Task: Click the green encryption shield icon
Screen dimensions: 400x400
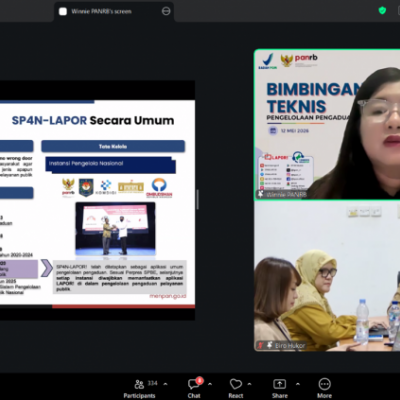Action: (382, 11)
